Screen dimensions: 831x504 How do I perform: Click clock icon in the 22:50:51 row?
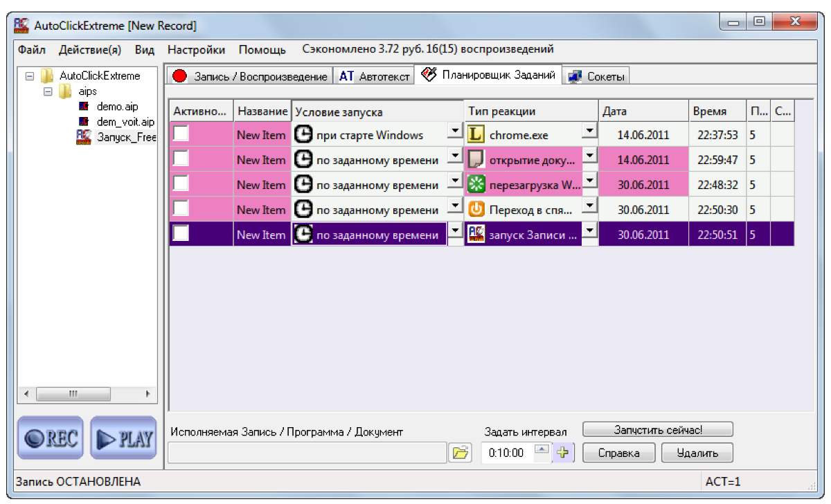[x=303, y=235]
